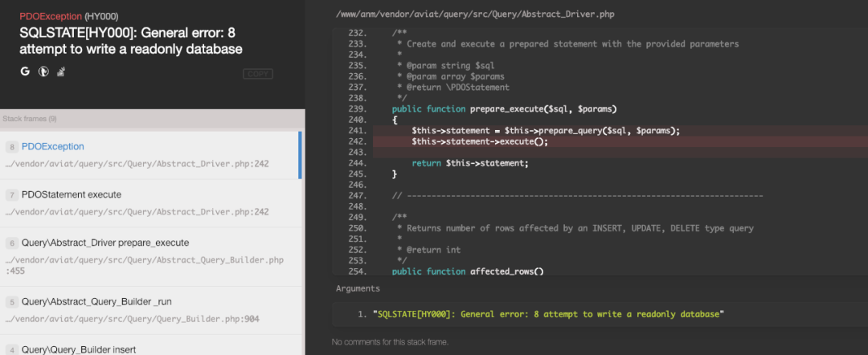Click the (HY000) code next to PDOException
Viewport: 868px width, 355px height.
pos(101,17)
